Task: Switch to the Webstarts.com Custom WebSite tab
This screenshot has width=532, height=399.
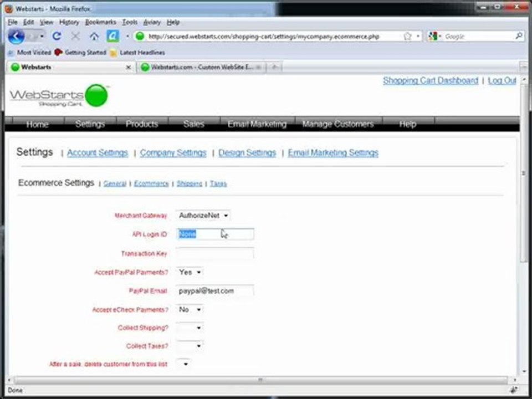Action: [x=201, y=67]
